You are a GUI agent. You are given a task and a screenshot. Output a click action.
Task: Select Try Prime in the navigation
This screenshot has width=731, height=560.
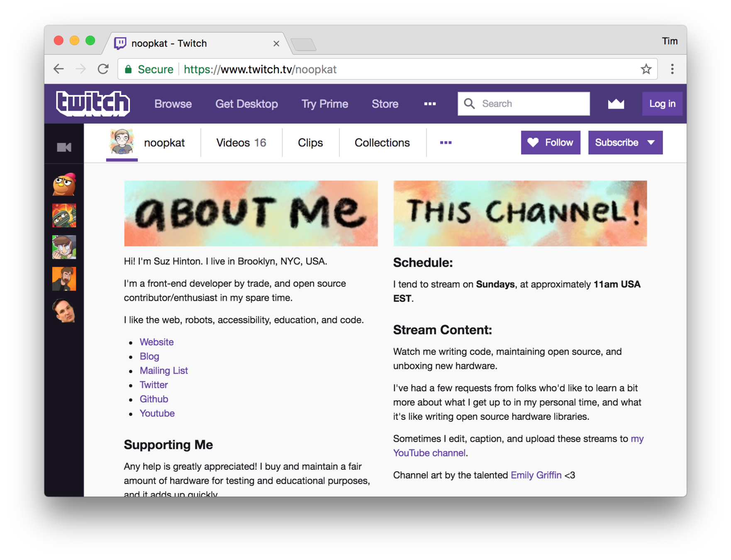coord(324,104)
